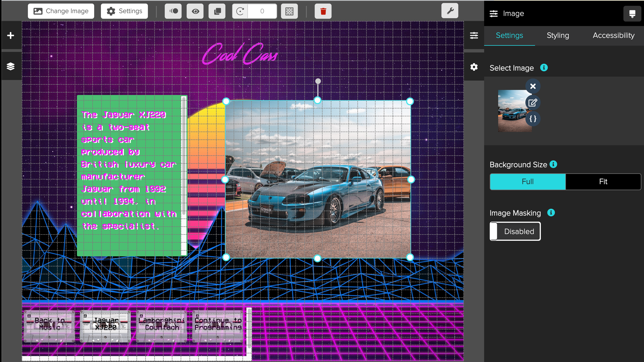This screenshot has height=362, width=644.
Task: Toggle the motion blur effect icon
Action: [x=173, y=11]
